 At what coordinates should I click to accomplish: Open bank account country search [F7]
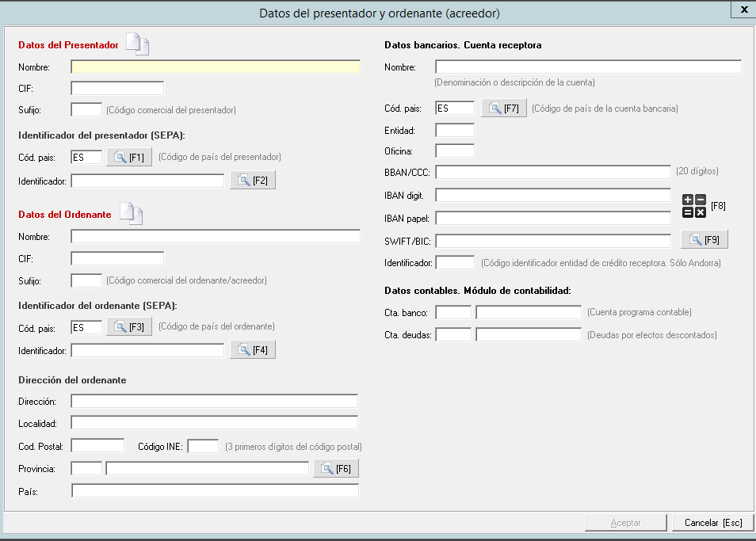click(504, 109)
